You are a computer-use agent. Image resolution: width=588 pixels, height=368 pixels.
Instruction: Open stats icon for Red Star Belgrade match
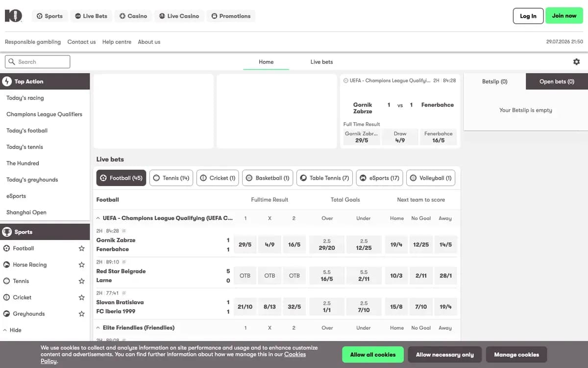point(124,262)
